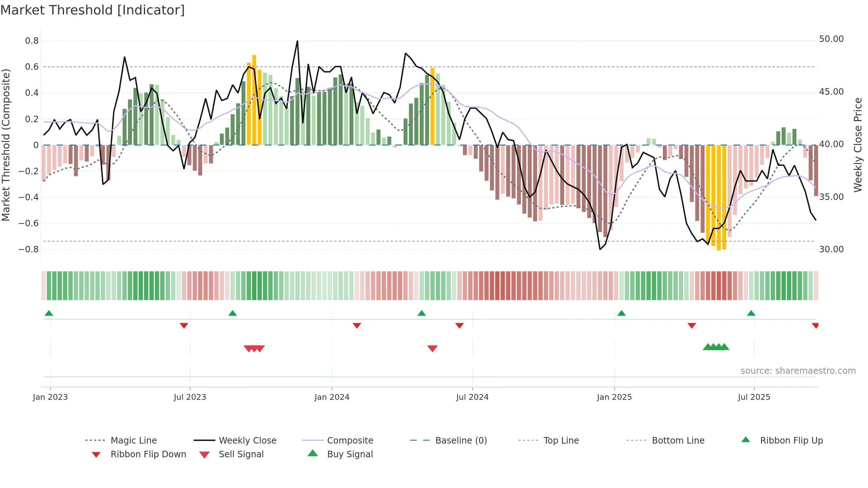This screenshot has height=488, width=868.
Task: Click the ribbon flip down marker just before Jul 2024
Action: coord(459,326)
